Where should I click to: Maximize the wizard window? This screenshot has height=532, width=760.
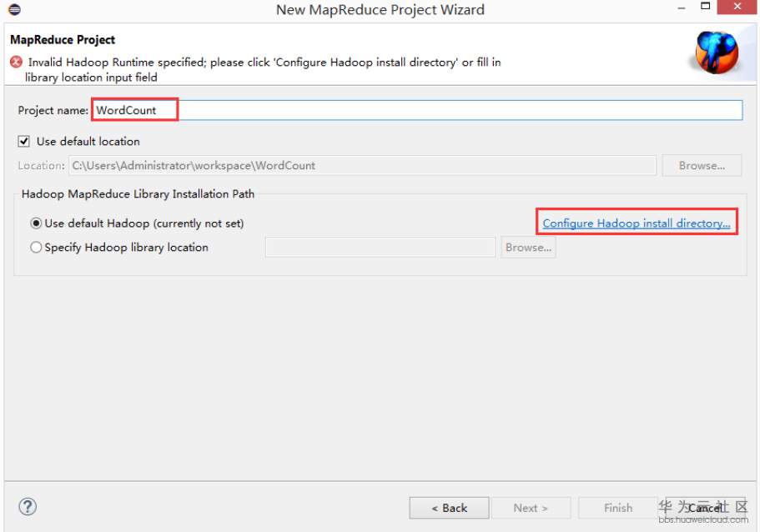pos(705,7)
